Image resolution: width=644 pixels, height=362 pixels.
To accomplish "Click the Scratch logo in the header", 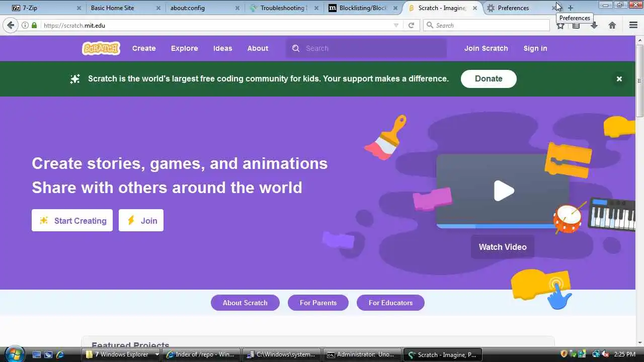I will [x=101, y=48].
